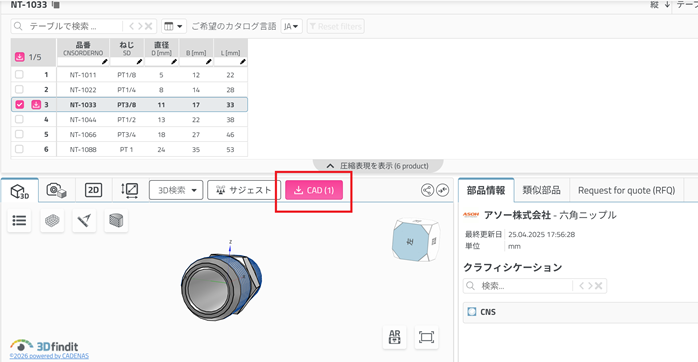The height and width of the screenshot is (362, 698).
Task: Click the 直径 column header
Action: (161, 49)
